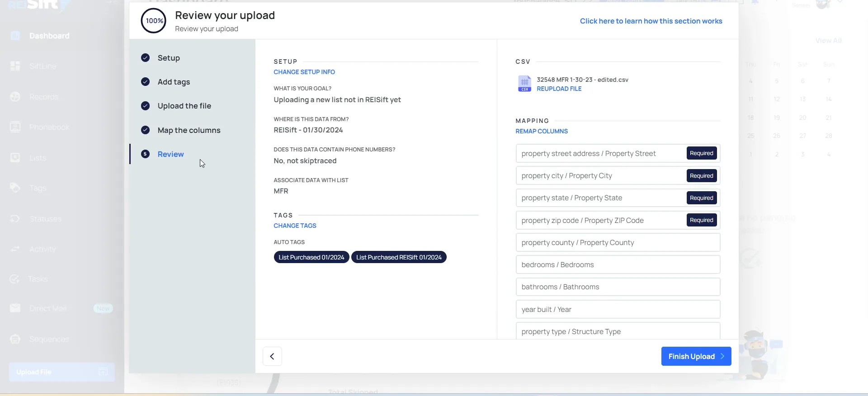This screenshot has width=868, height=396.
Task: Go to the Add tags step
Action: [174, 82]
